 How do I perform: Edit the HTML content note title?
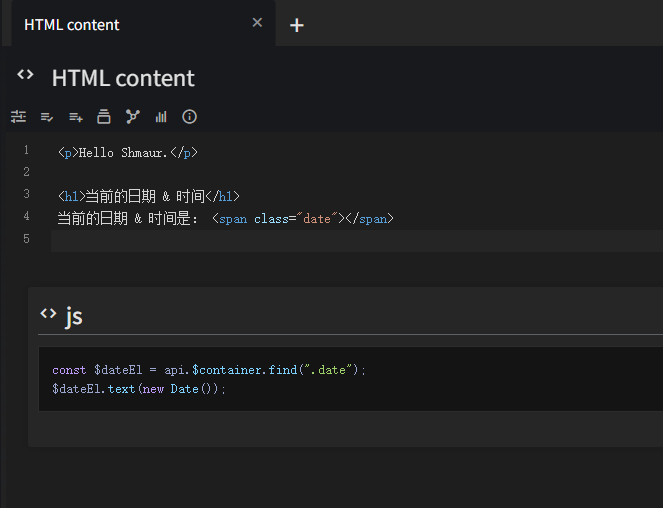(x=124, y=78)
